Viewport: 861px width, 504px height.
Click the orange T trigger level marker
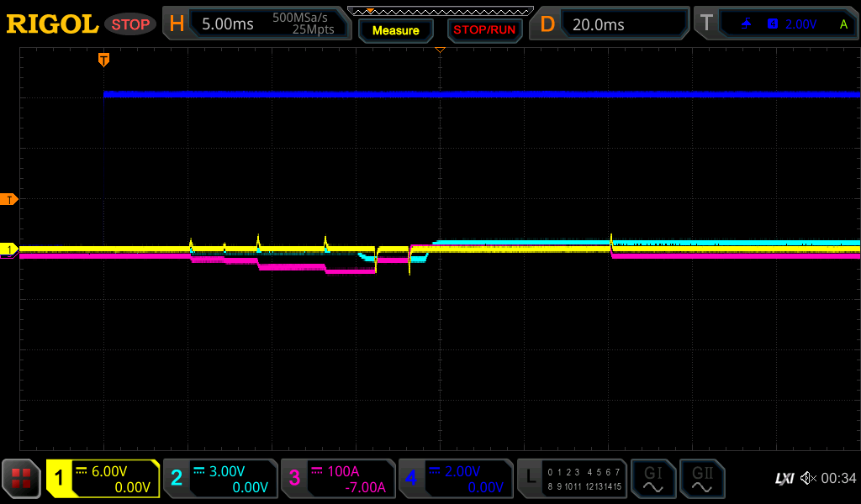[x=9, y=199]
